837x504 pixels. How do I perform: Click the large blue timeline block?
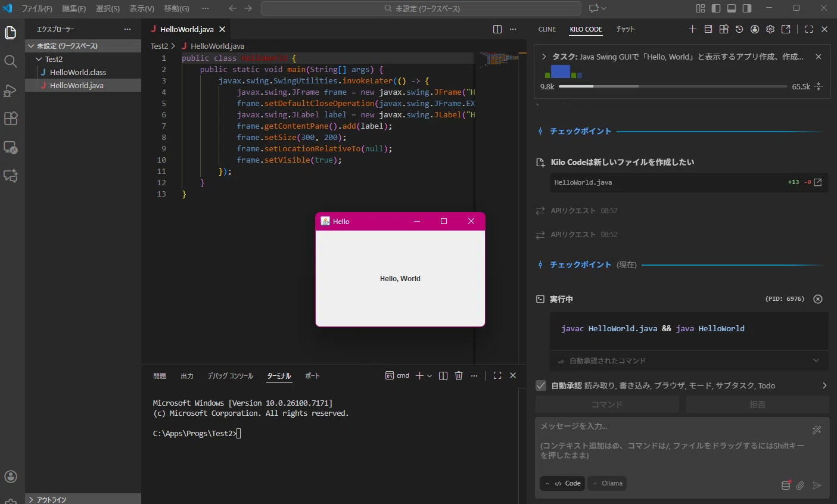click(x=561, y=71)
